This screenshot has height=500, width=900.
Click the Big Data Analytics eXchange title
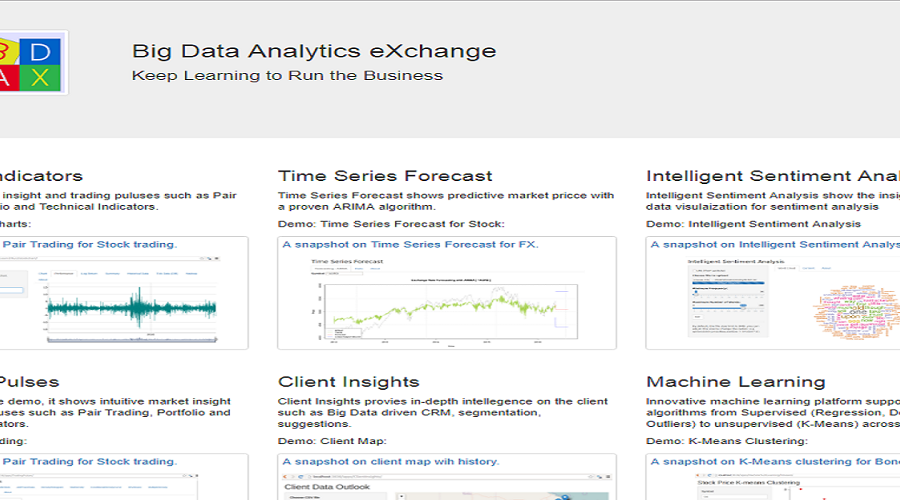coord(314,51)
